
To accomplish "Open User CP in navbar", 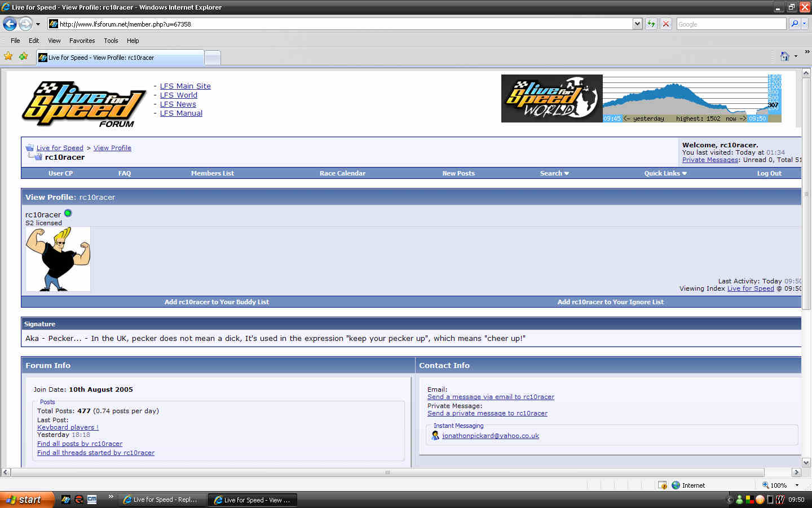I will point(60,173).
